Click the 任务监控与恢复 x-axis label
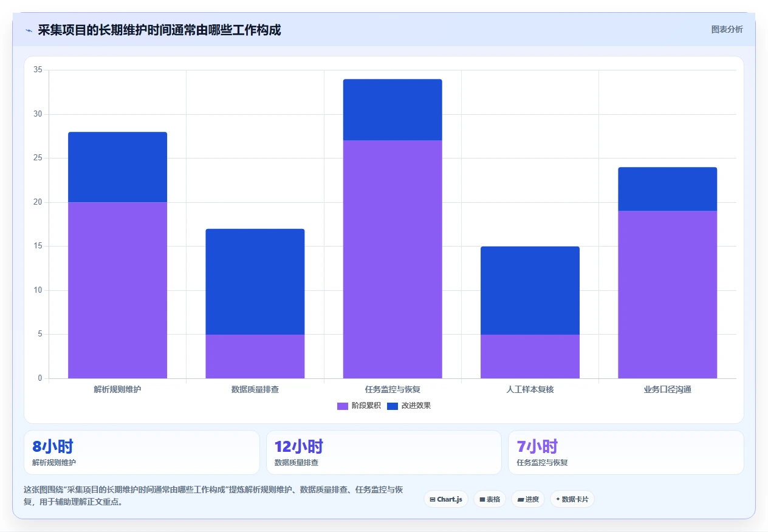Viewport: 768px width, 532px height. point(393,389)
